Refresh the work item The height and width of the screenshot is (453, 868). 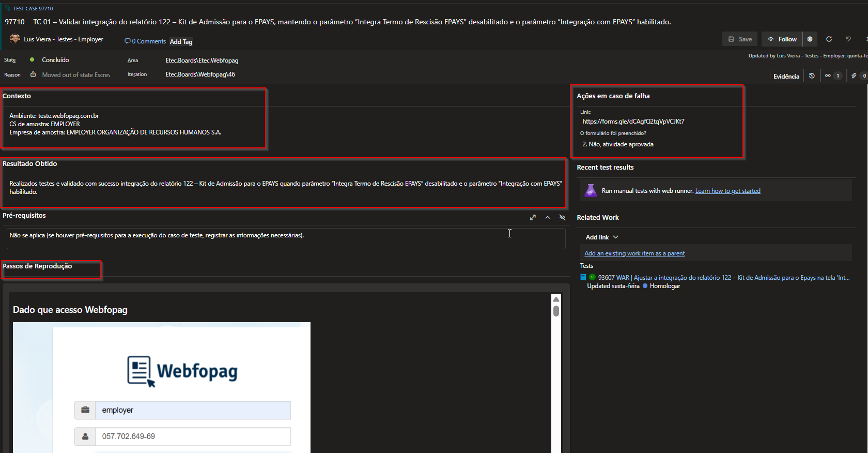coord(829,39)
